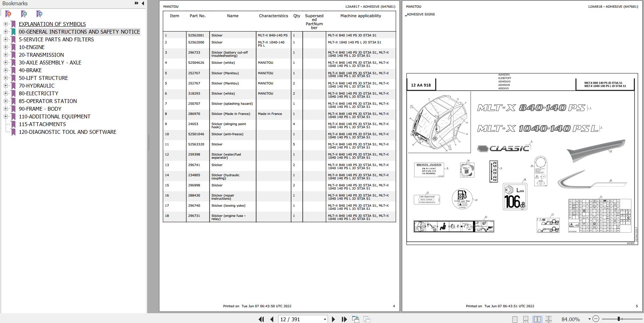Click the teal bookmark icon beside 00-GENERAL INSTRUCTIONS
Screen dimensions: 644x323
point(13,32)
